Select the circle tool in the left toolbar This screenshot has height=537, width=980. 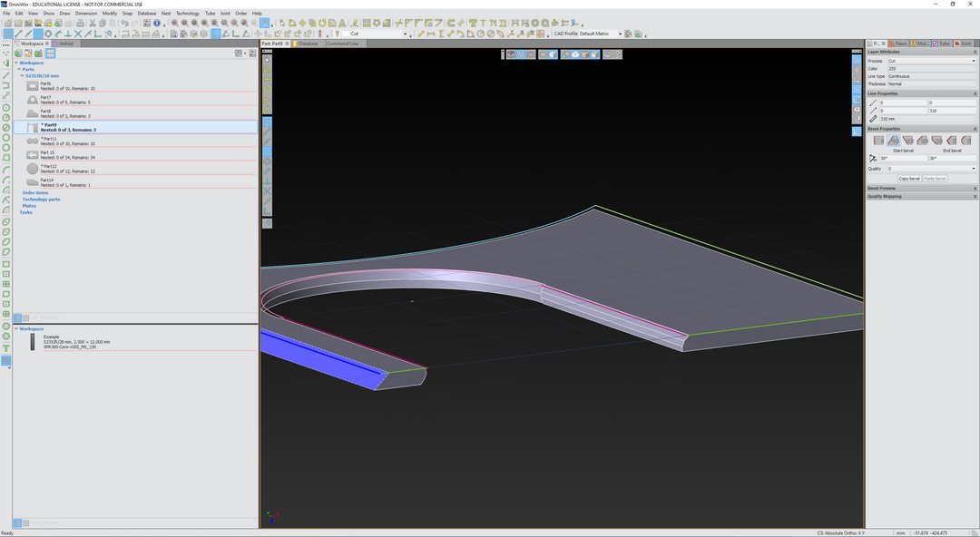coord(7,107)
